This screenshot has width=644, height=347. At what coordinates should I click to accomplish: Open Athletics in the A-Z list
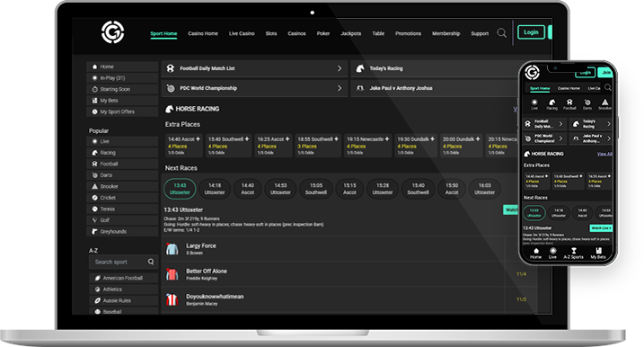(x=124, y=289)
